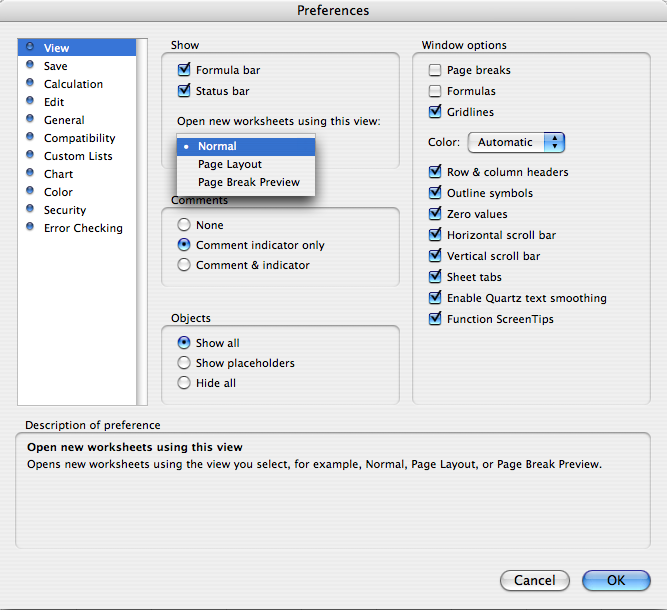
Task: Enable the Page breaks checkbox
Action: point(435,70)
